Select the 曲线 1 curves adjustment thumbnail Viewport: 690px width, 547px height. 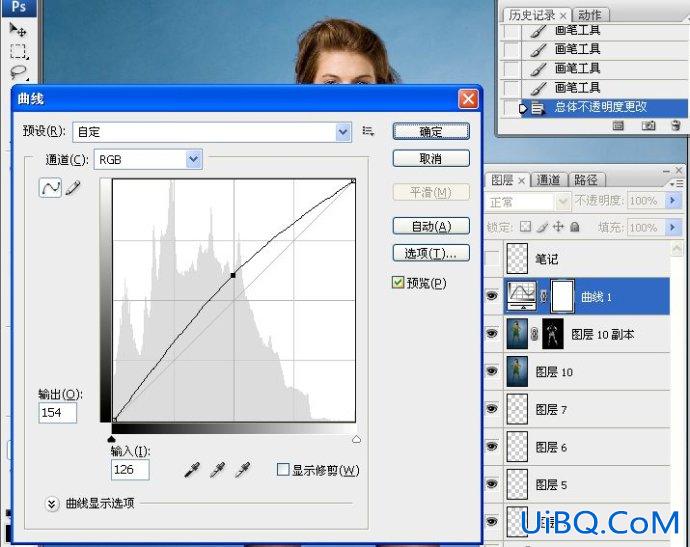521,296
